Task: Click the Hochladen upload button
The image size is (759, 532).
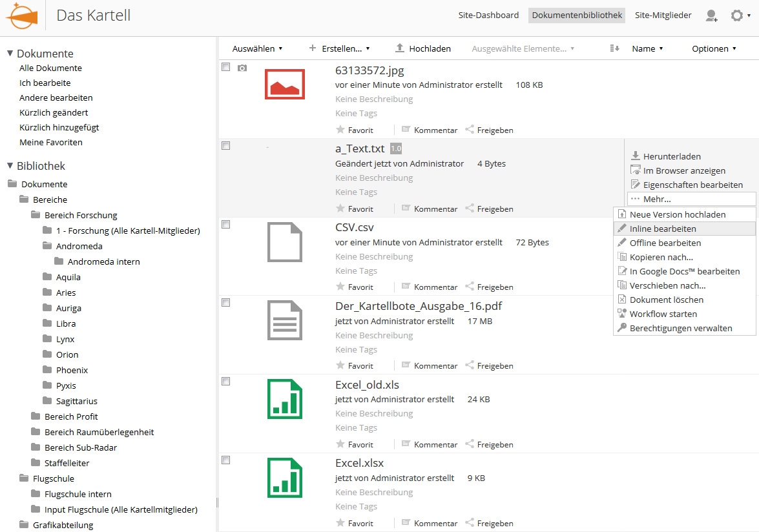Action: [x=423, y=48]
